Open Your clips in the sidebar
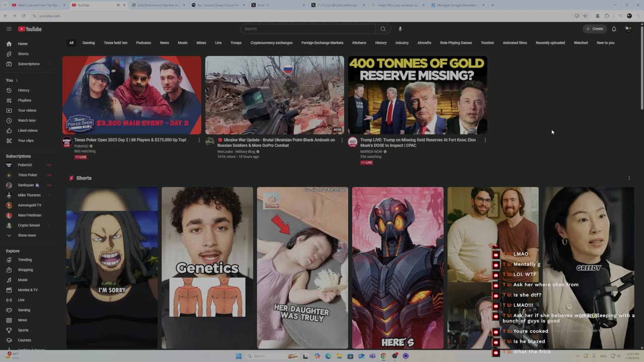644x362 pixels. (26, 140)
